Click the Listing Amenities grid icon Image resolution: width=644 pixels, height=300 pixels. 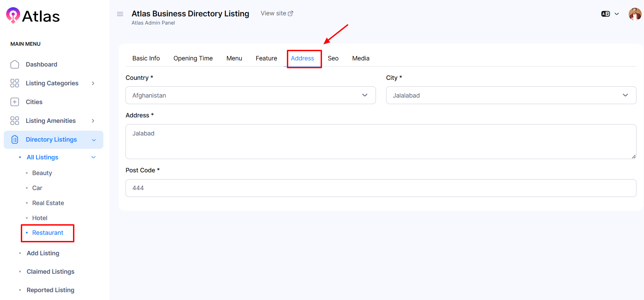click(x=15, y=121)
